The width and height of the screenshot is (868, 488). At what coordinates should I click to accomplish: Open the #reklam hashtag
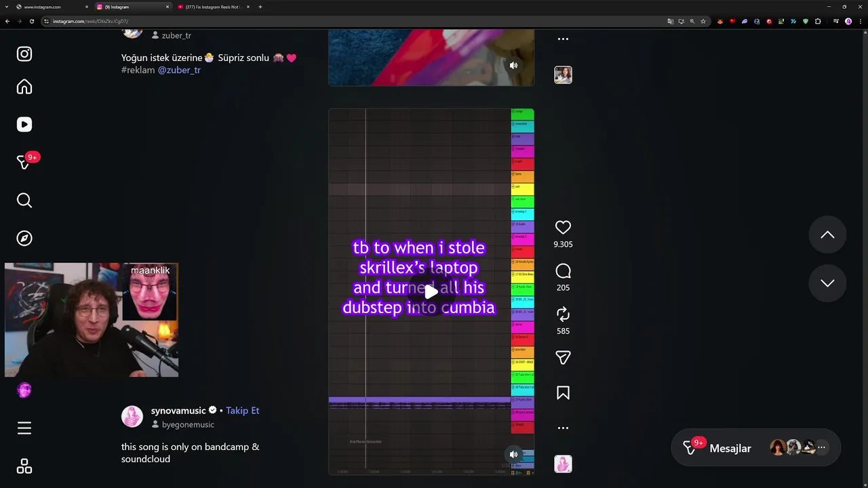pos(138,70)
